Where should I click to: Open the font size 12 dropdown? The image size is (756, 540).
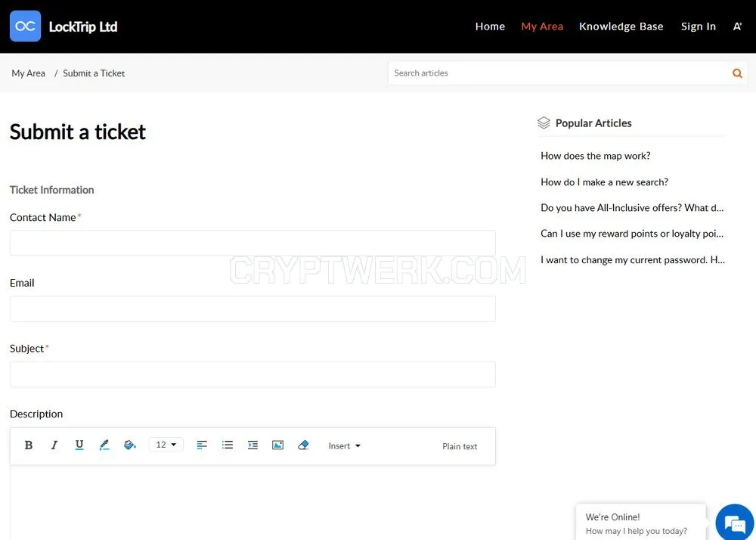click(x=166, y=445)
